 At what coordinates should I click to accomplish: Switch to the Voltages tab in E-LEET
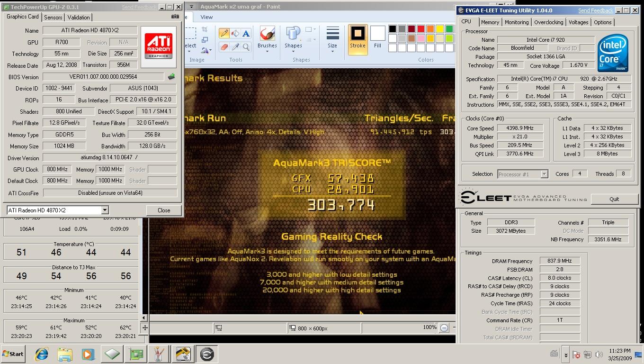(578, 22)
